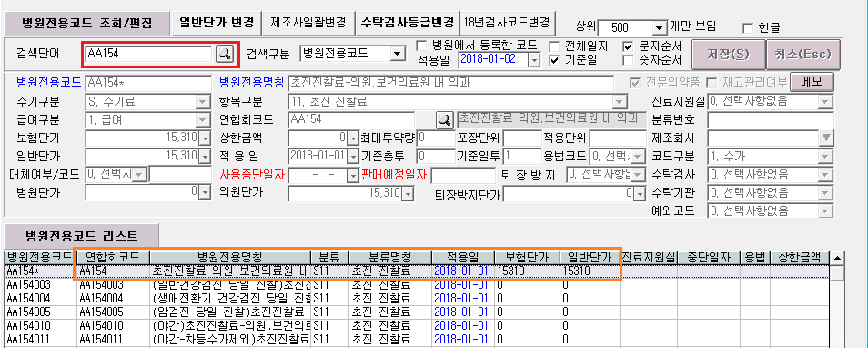Open the 수탁검사등급변경 tab
The height and width of the screenshot is (348, 868).
(410, 22)
